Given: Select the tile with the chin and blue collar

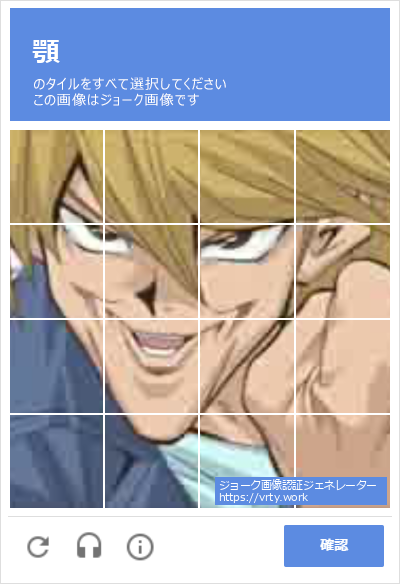Looking at the screenshot, I should coord(152,461).
